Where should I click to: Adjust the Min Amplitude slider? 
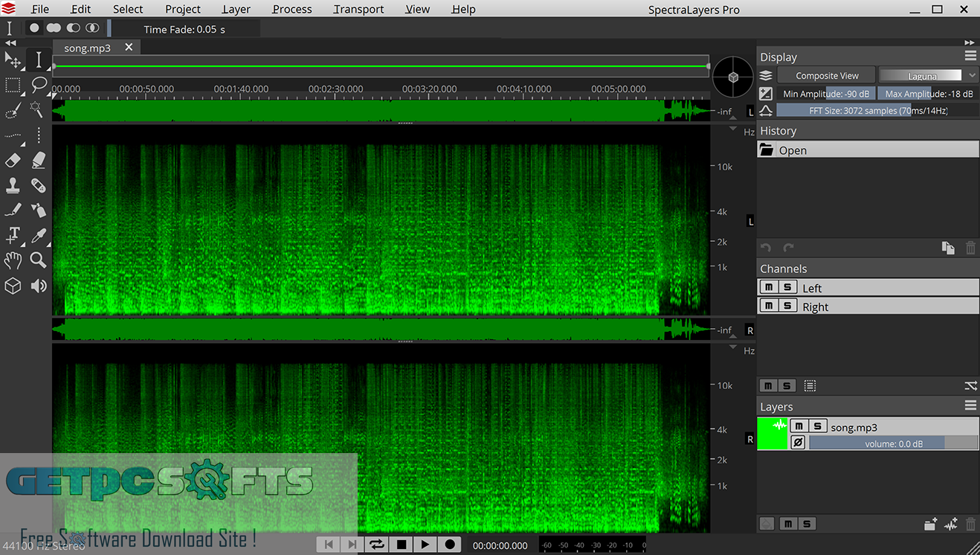[826, 94]
